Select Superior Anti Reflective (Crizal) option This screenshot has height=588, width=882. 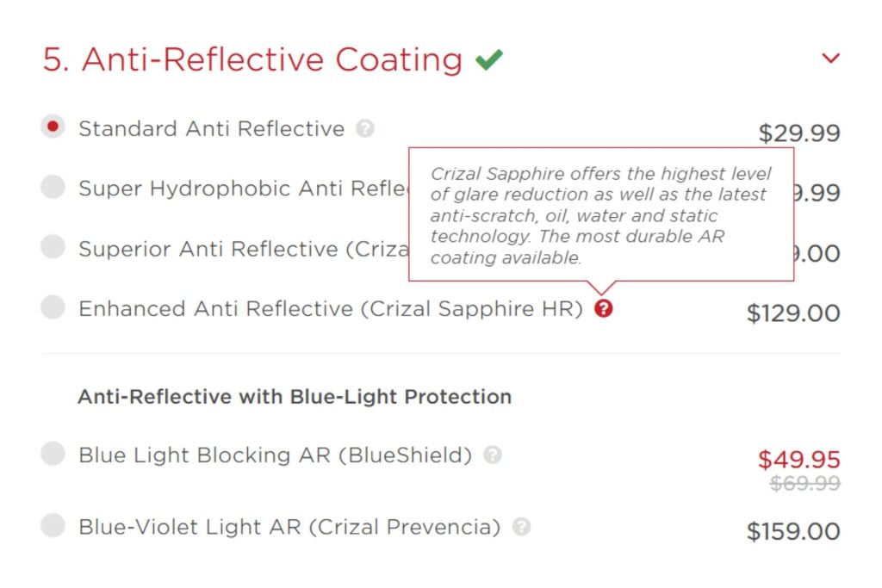[x=53, y=247]
